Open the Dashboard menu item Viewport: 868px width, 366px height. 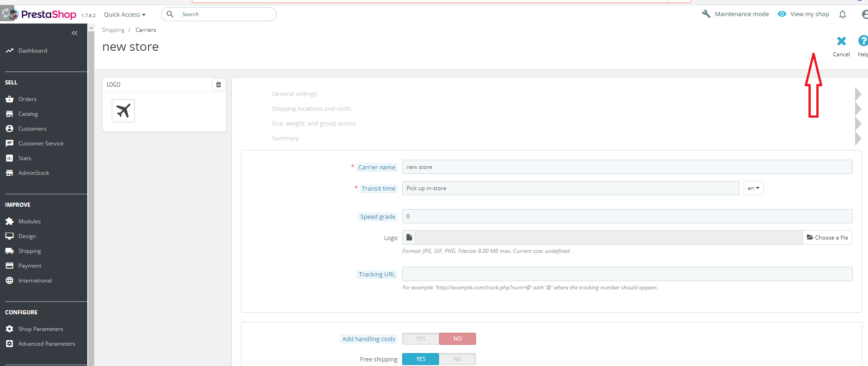tap(33, 51)
